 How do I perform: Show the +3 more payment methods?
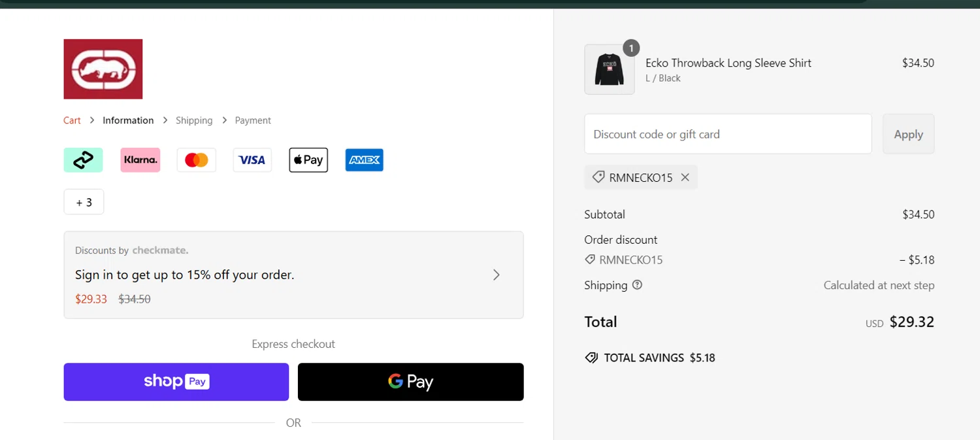pyautogui.click(x=84, y=202)
